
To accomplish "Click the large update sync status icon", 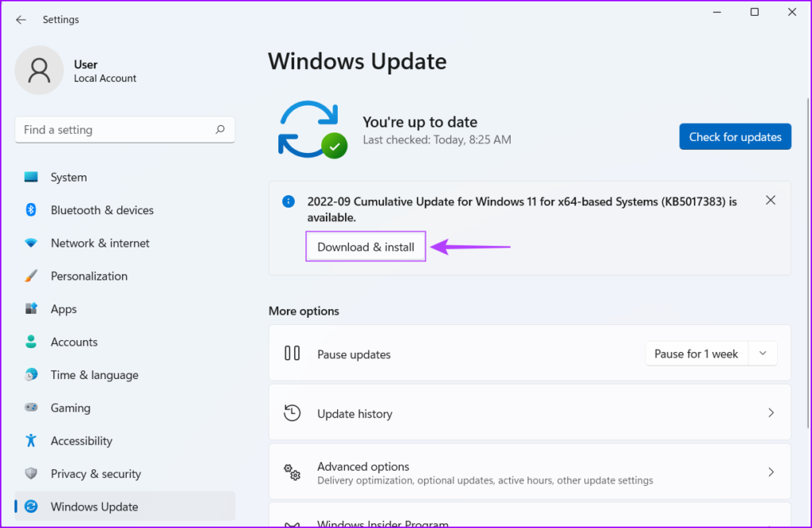I will 312,130.
